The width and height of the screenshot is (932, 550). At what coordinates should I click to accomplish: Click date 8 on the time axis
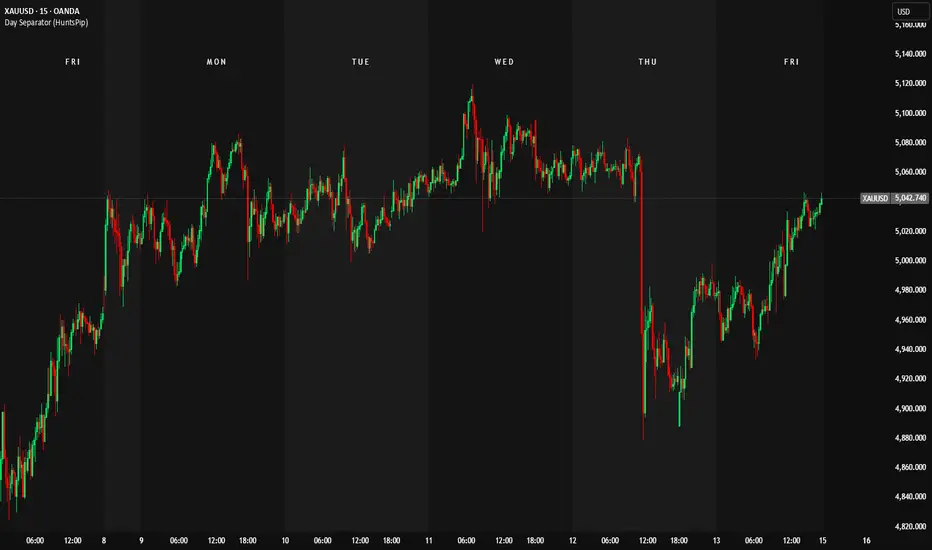pyautogui.click(x=105, y=541)
